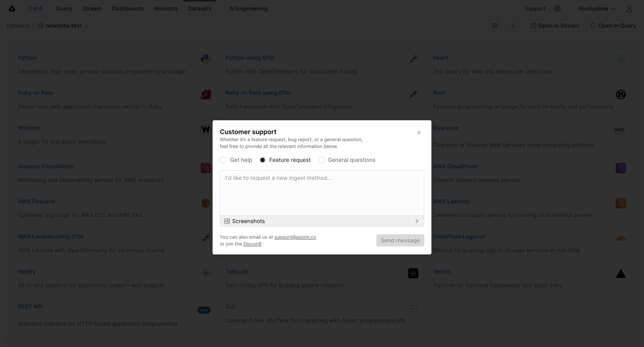Click the CLI terminal icon
The height and width of the screenshot is (347, 644).
(x=413, y=308)
